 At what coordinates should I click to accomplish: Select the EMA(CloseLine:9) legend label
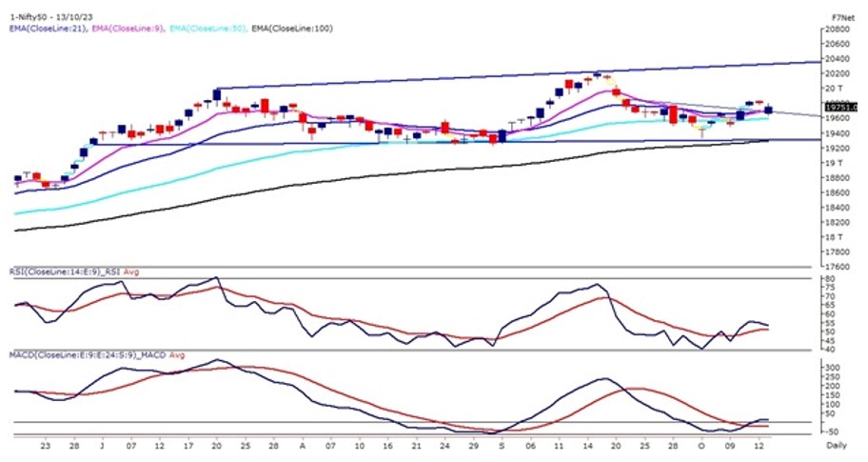(127, 28)
